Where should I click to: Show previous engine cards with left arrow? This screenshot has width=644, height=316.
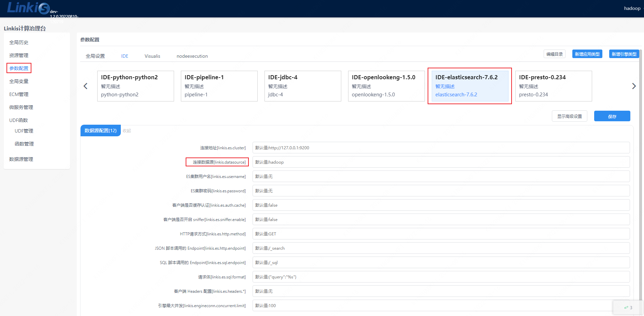[x=86, y=86]
